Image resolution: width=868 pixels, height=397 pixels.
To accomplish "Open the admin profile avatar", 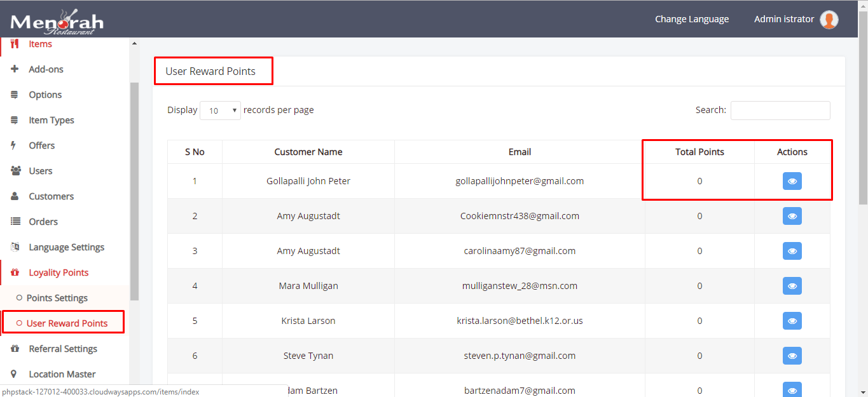I will tap(829, 20).
